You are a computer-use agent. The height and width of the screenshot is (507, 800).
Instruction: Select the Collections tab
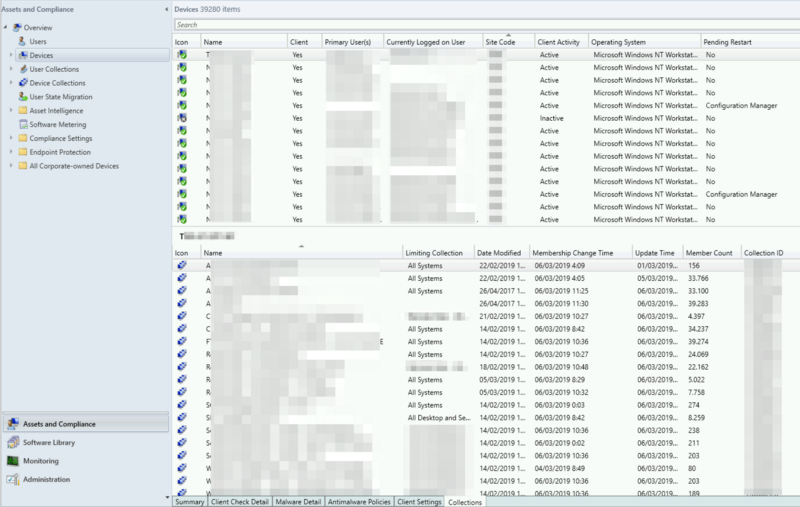tap(464, 502)
